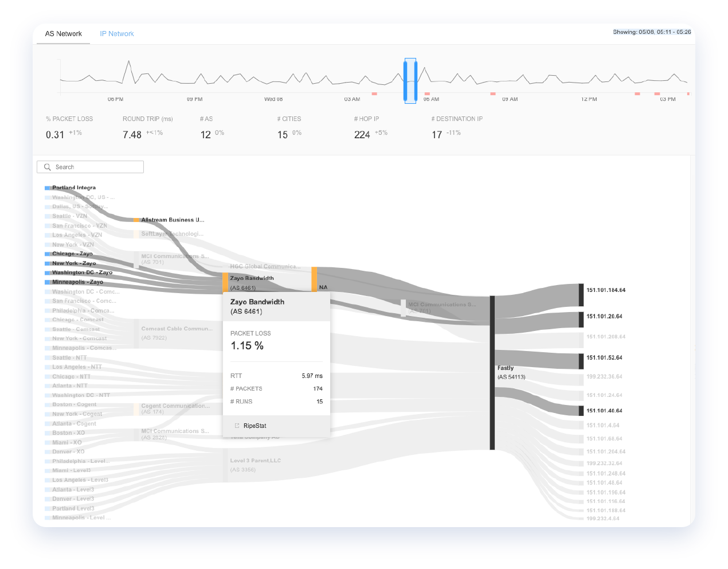
Task: Click the right handle of timeline selection
Action: 416,81
